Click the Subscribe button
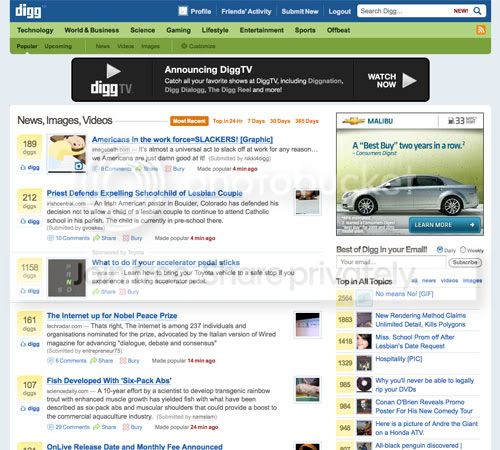 (x=465, y=262)
